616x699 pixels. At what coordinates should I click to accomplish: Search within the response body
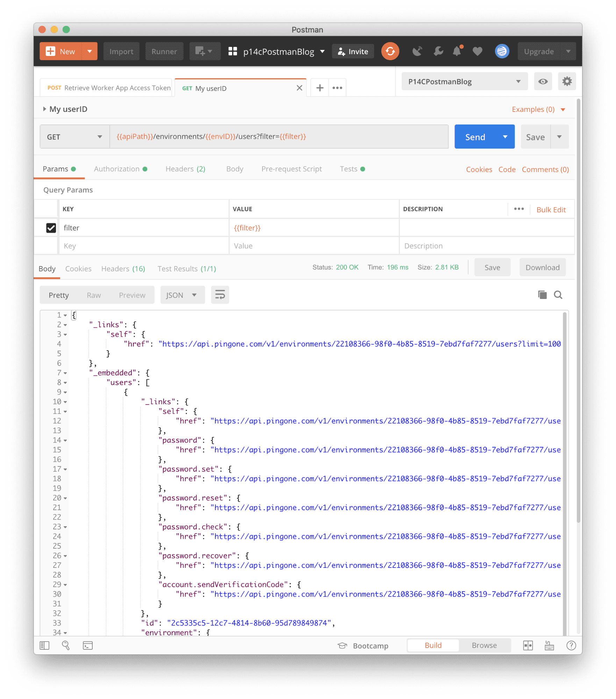coord(558,295)
